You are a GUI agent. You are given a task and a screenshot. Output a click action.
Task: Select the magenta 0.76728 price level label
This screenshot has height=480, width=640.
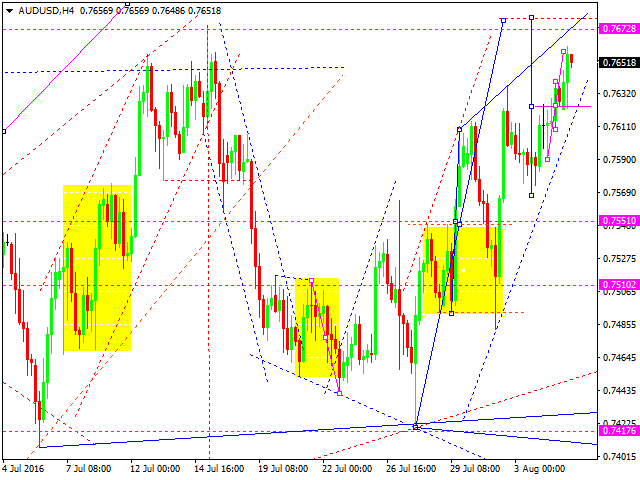[619, 29]
